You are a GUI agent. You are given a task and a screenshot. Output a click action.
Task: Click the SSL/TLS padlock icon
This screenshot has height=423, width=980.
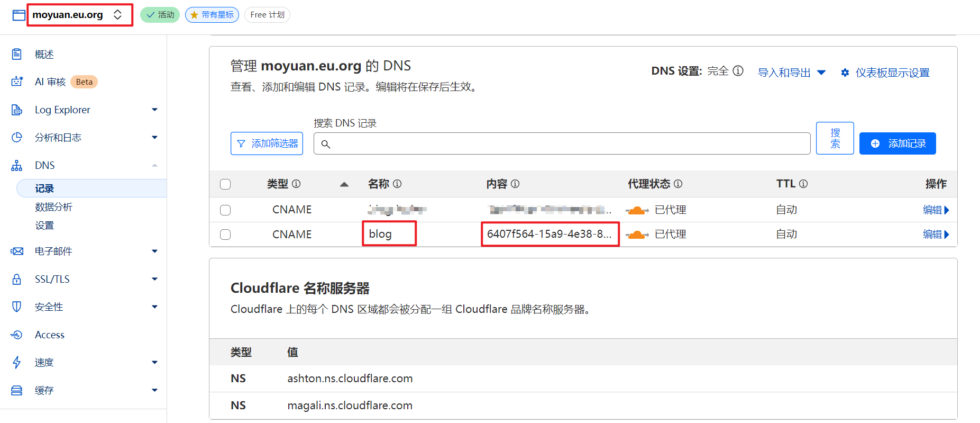coord(17,279)
